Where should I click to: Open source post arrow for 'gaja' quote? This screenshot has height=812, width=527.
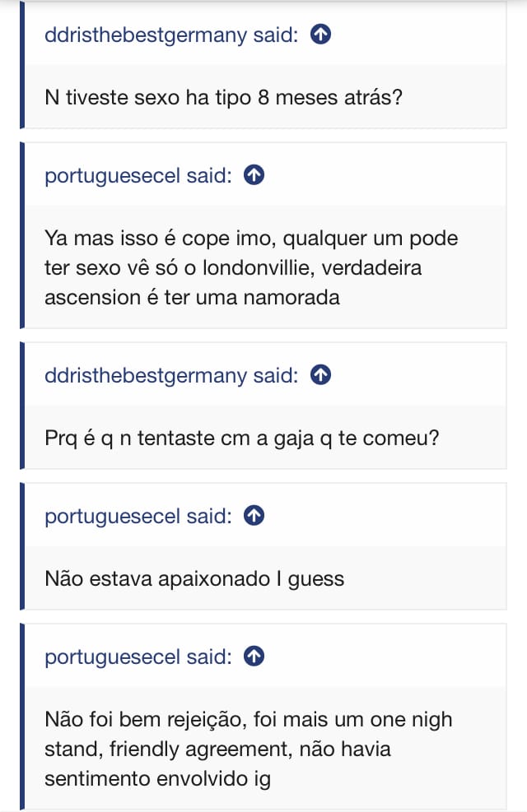click(320, 375)
